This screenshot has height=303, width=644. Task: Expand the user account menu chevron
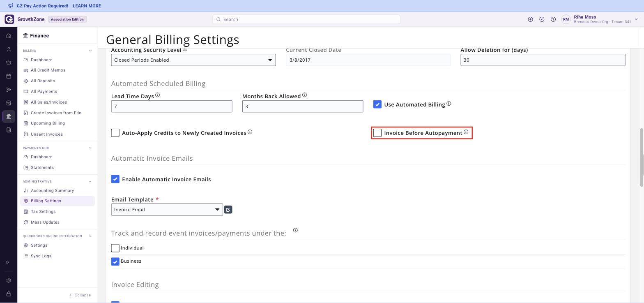point(636,19)
